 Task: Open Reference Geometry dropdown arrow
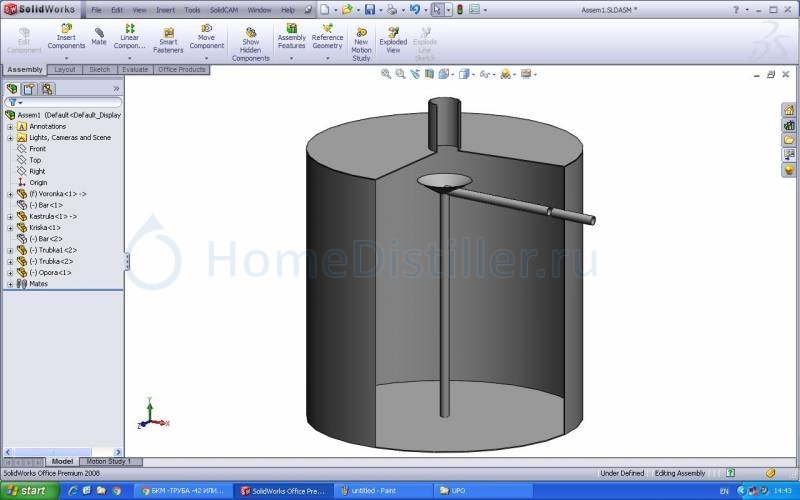328,58
